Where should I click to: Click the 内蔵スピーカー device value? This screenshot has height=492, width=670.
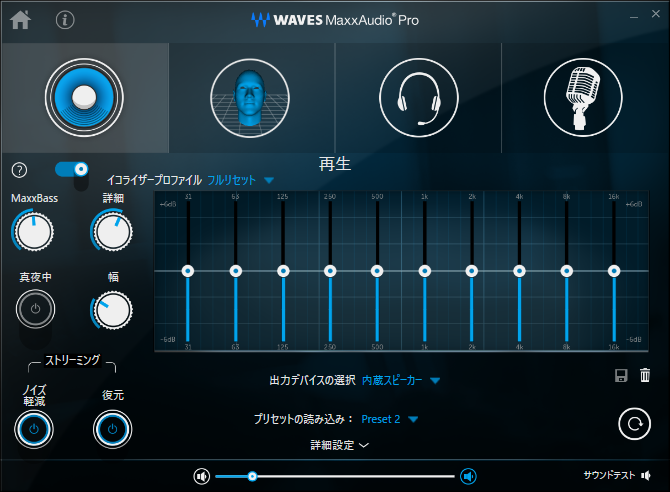(x=392, y=380)
